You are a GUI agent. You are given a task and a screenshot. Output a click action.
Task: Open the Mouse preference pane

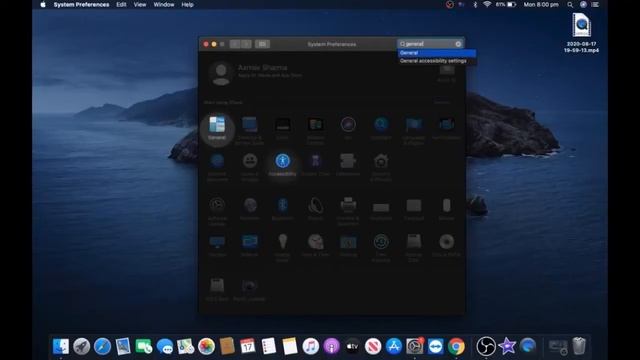pyautogui.click(x=447, y=205)
